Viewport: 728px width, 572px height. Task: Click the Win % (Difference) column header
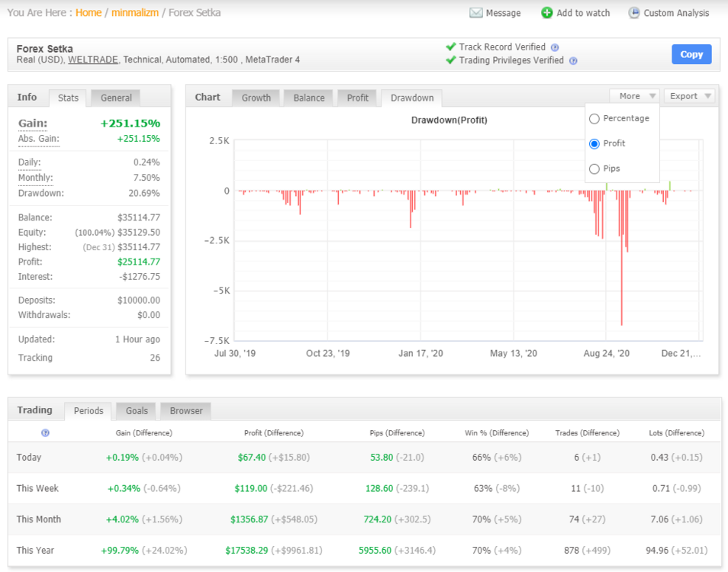[x=496, y=433]
